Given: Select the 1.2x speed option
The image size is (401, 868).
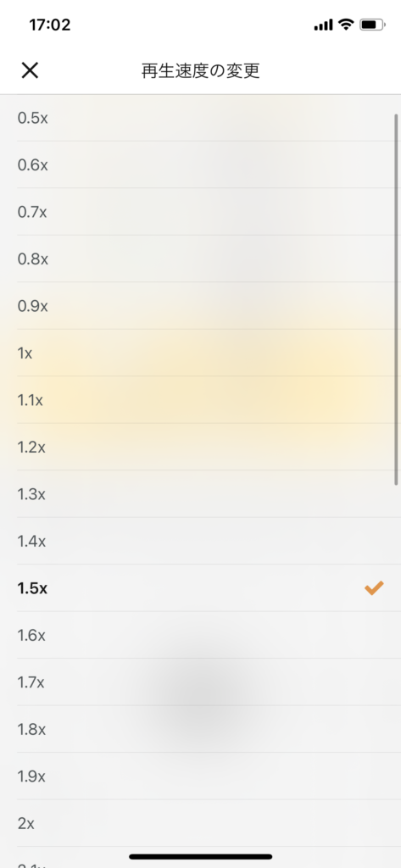Looking at the screenshot, I should pyautogui.click(x=200, y=448).
